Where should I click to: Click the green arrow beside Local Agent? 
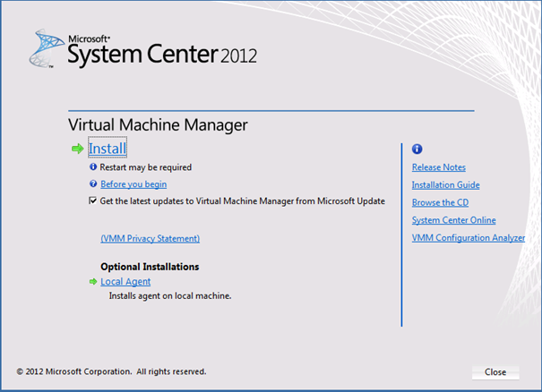tap(93, 282)
